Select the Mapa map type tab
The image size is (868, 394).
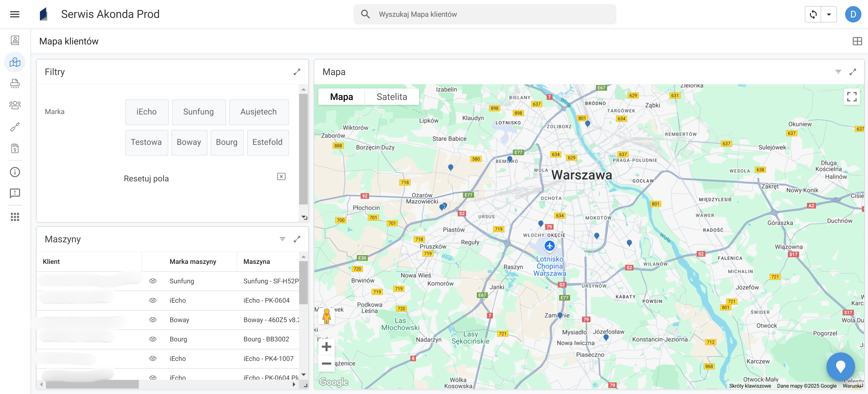[x=341, y=97]
